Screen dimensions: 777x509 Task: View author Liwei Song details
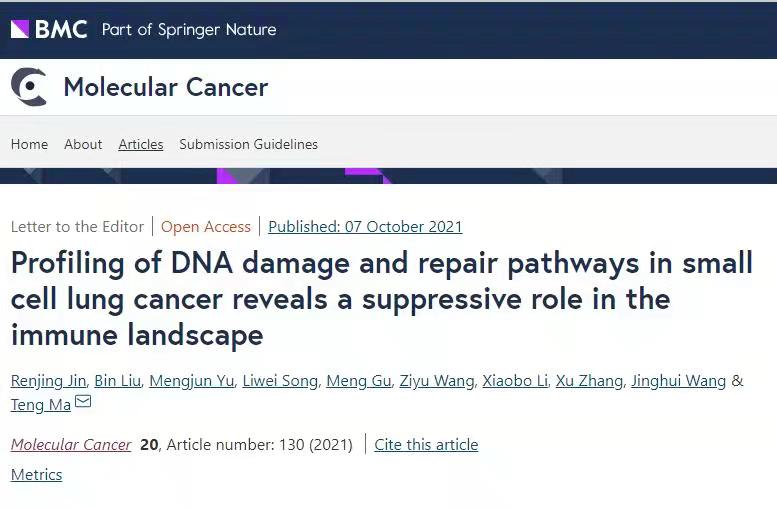click(x=280, y=381)
